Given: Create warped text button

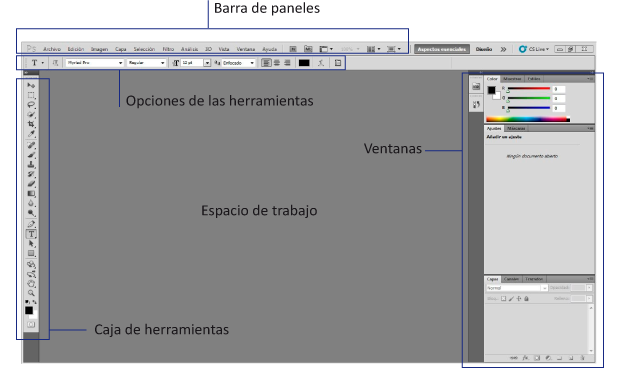Looking at the screenshot, I should point(321,62).
